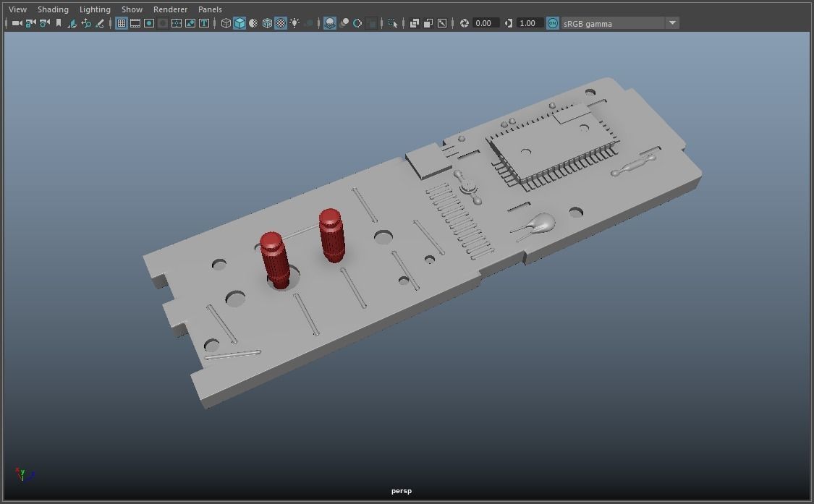The image size is (814, 504).
Task: Toggle color management ON button
Action: (x=553, y=23)
